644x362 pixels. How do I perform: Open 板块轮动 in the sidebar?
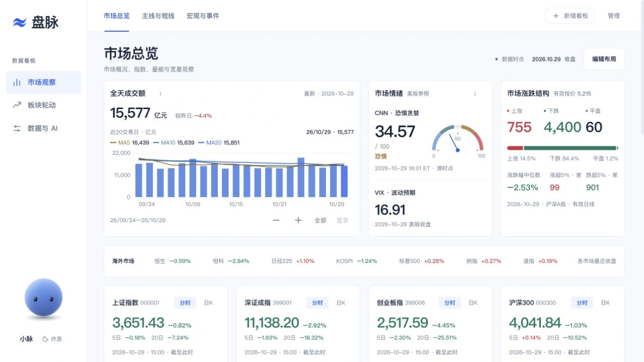[x=43, y=105]
